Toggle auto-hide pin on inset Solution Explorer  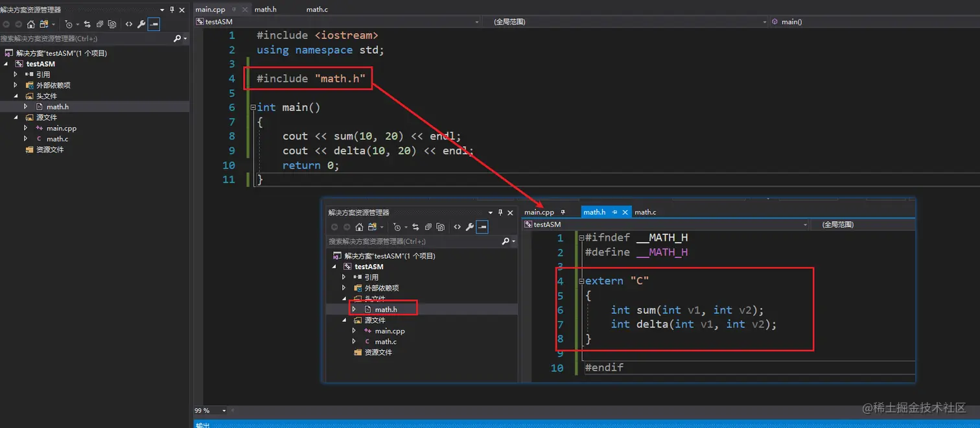coord(500,213)
